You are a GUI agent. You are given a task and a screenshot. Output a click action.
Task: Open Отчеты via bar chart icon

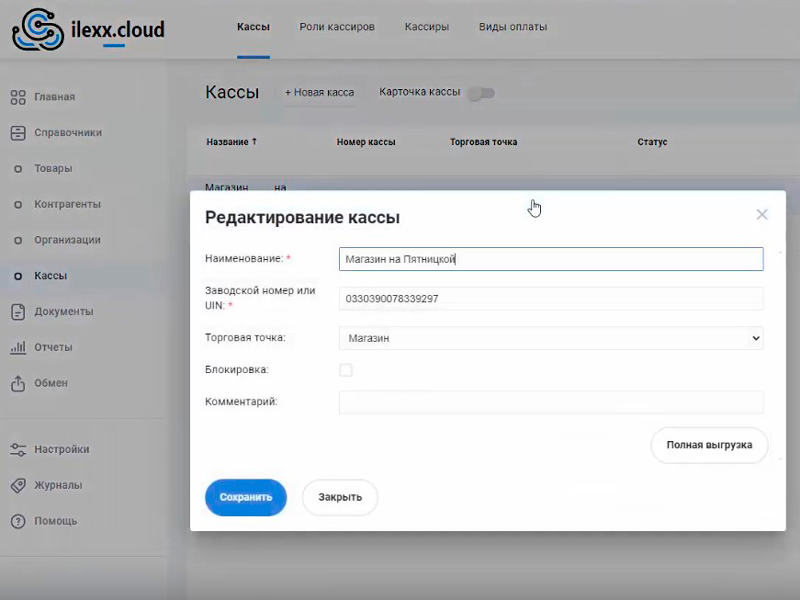tap(18, 348)
